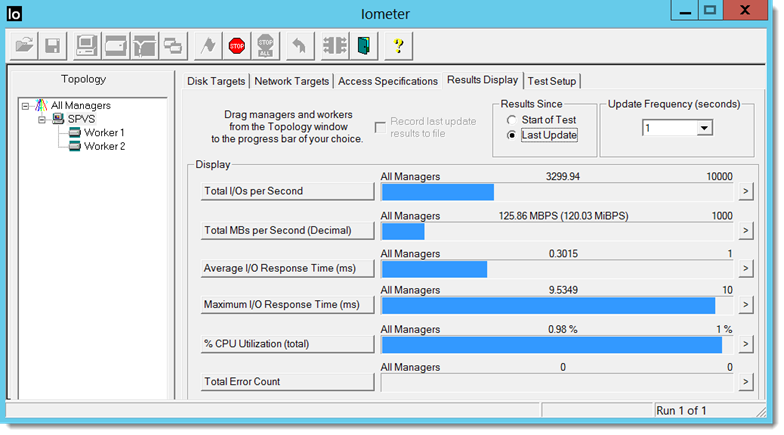Click the Maximum I/O Response Time progress bar
The image size is (784, 435).
(x=557, y=306)
